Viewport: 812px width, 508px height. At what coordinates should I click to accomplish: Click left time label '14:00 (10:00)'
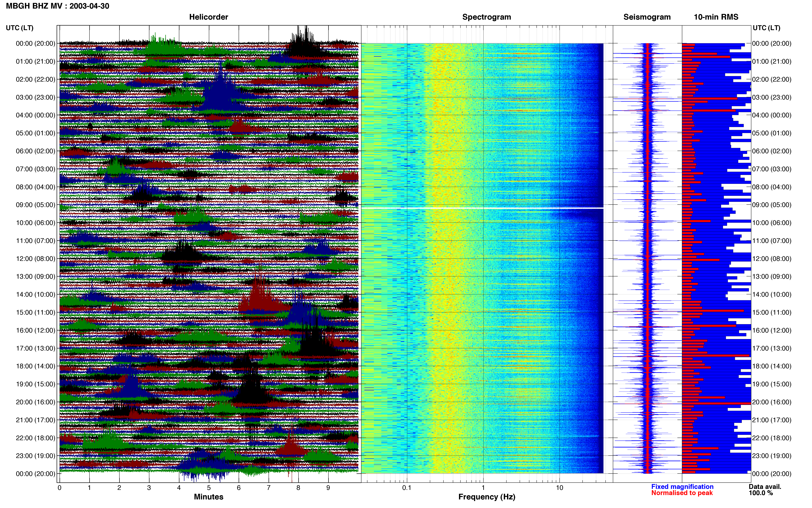pos(36,295)
